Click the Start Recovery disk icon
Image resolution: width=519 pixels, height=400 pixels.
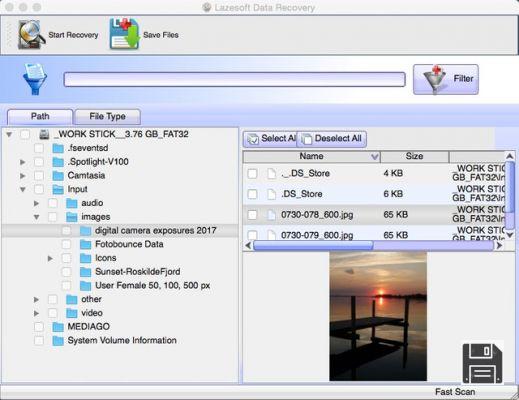point(31,34)
